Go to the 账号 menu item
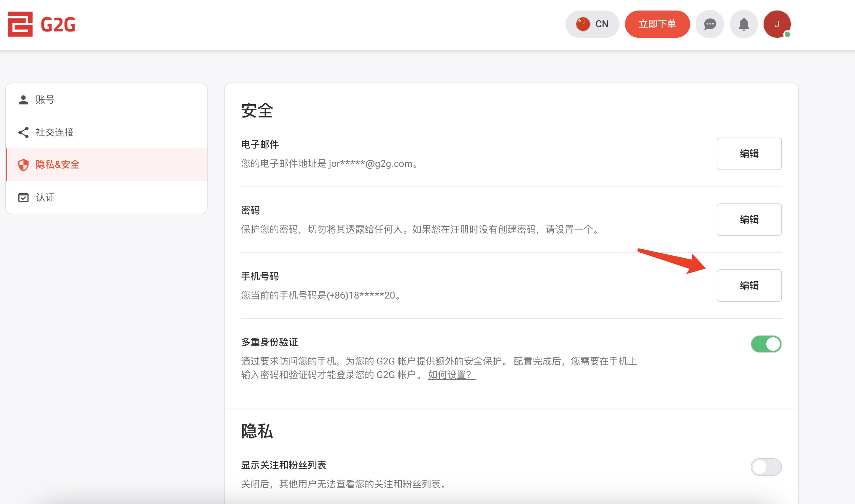 pos(45,100)
